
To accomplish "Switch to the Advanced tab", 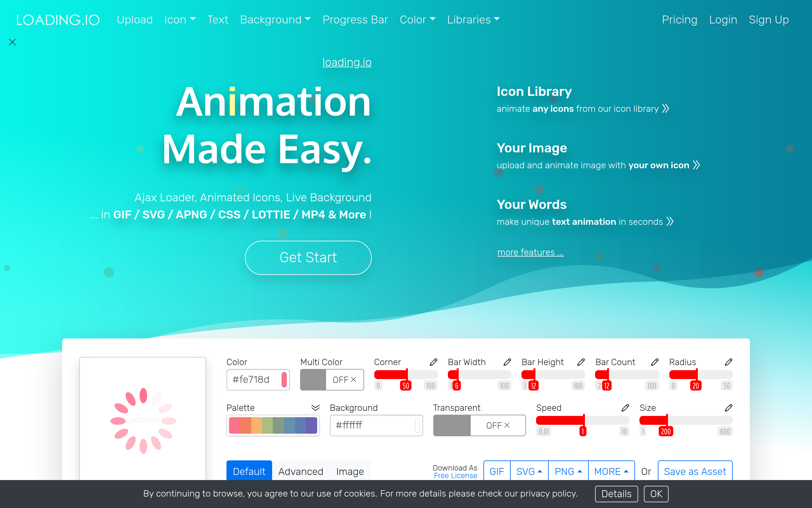I will click(301, 471).
